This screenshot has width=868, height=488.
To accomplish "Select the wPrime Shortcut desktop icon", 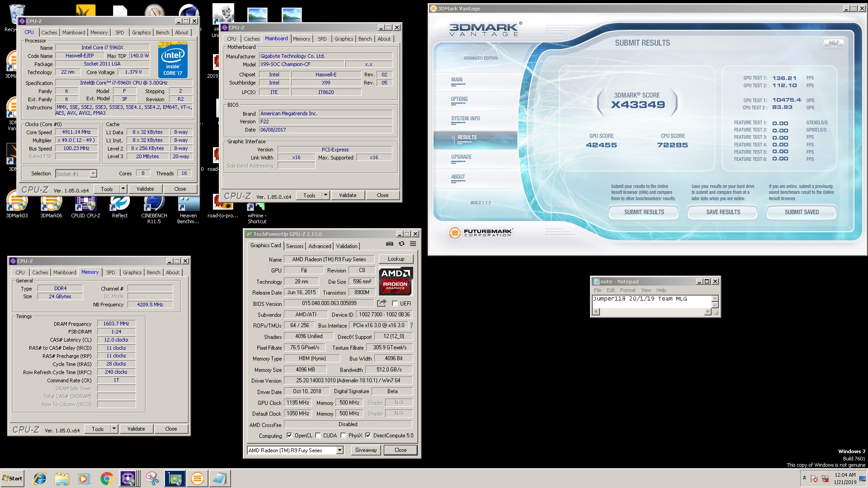I will [x=256, y=212].
